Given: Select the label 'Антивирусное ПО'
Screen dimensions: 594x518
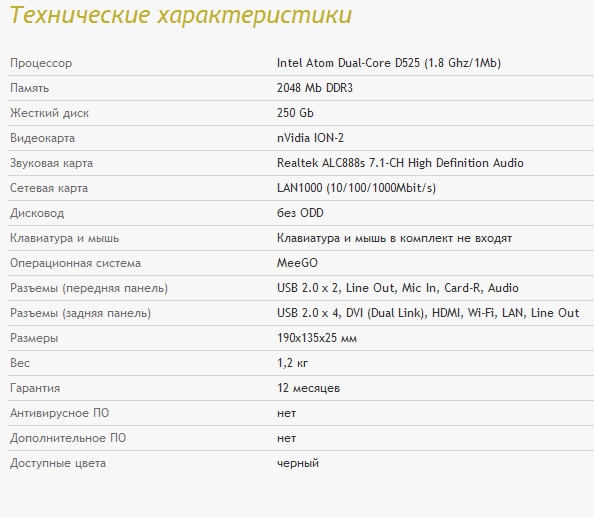Looking at the screenshot, I should click(x=59, y=413).
